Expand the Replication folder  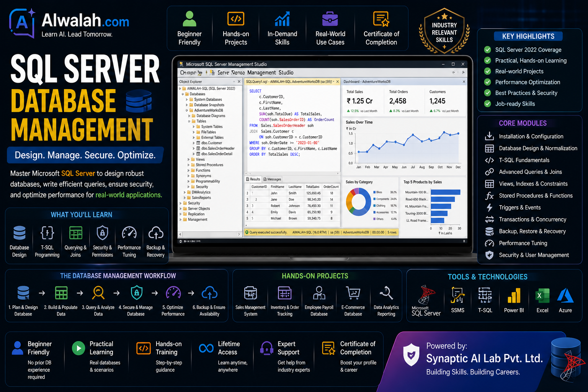tap(181, 214)
